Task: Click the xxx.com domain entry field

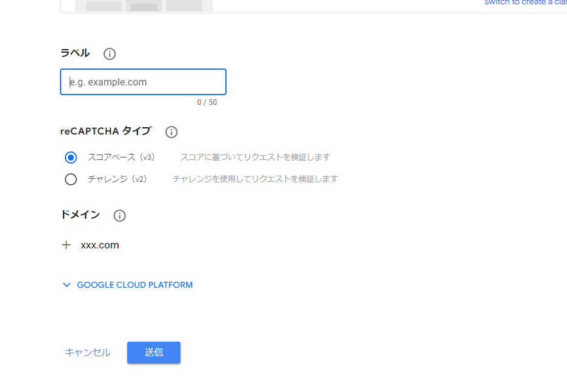Action: 100,245
